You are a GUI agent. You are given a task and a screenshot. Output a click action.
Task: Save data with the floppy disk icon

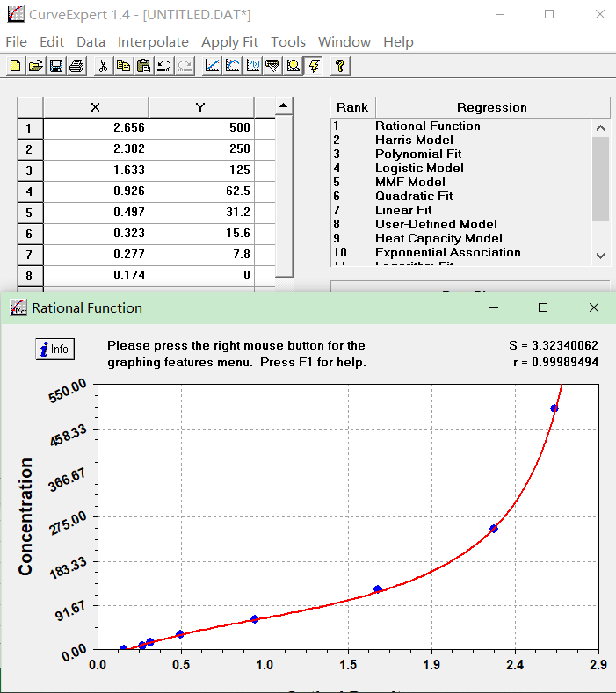click(x=55, y=66)
